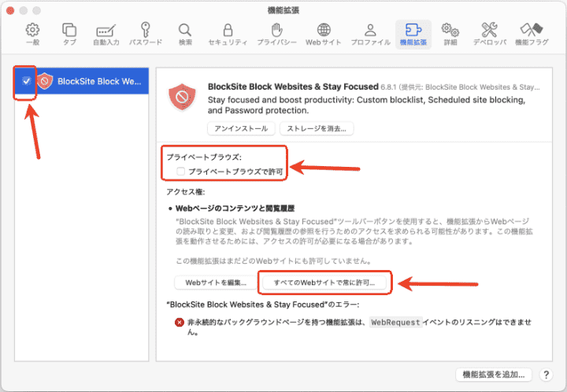The height and width of the screenshot is (392, 567).
Task: Click large BlockSite shield icon in details
Action: click(x=182, y=97)
